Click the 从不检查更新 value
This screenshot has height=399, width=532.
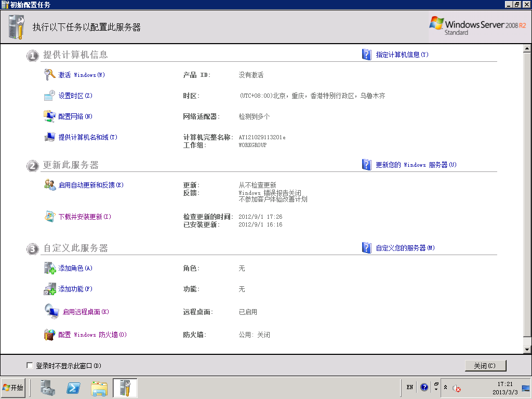[258, 185]
